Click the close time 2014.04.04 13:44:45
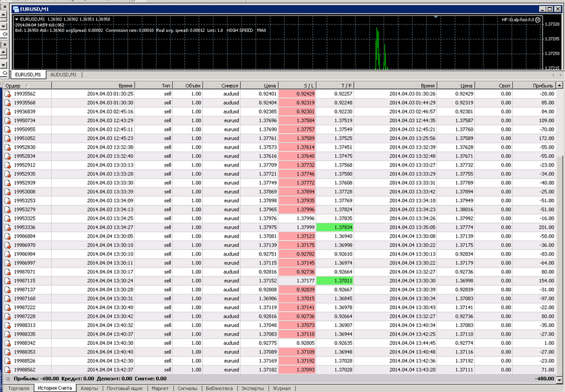Screen dimensions: 565x392 412,344
